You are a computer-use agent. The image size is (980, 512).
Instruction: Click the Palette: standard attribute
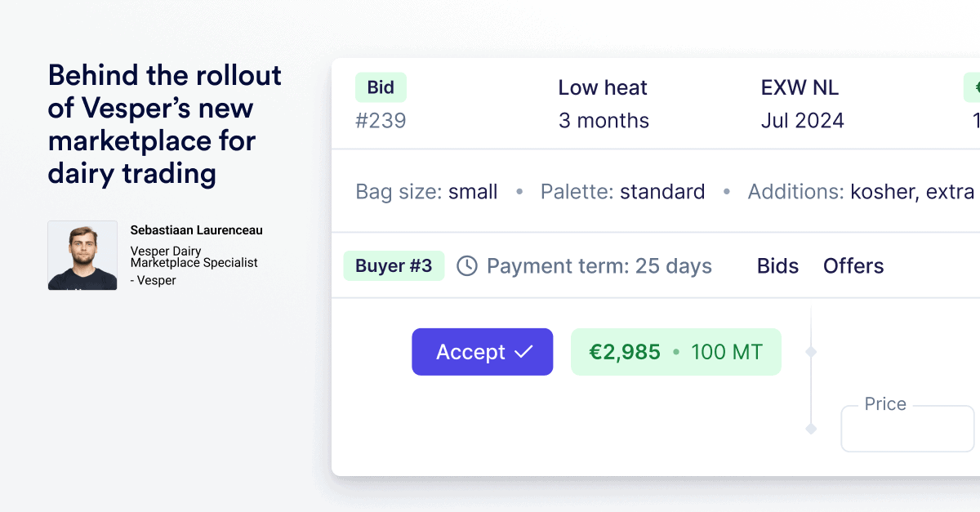coord(622,192)
